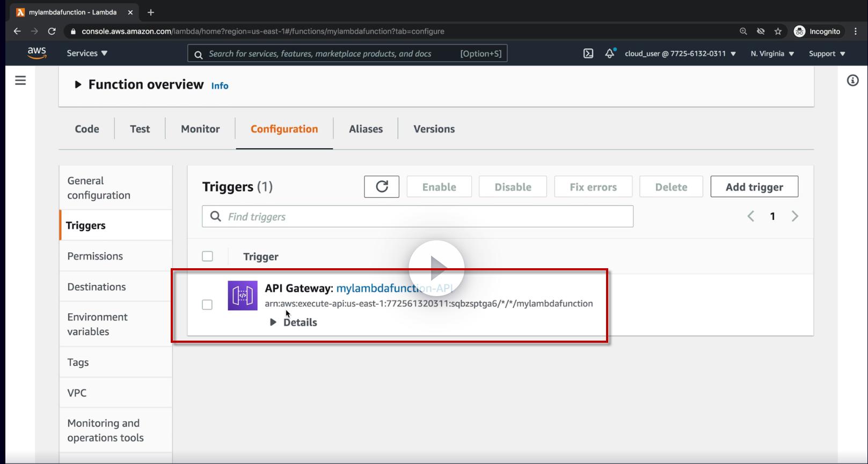Image resolution: width=868 pixels, height=464 pixels.
Task: Click the tracking protection eye icon
Action: click(x=761, y=32)
